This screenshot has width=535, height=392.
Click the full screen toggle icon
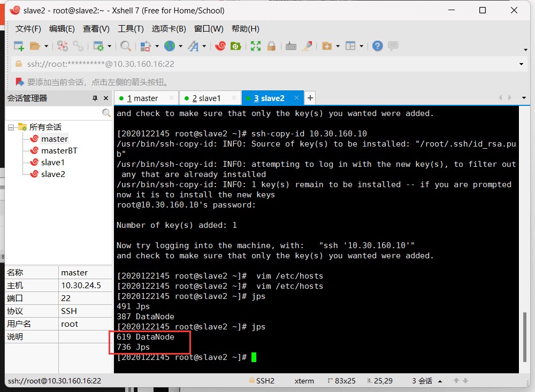coord(256,46)
